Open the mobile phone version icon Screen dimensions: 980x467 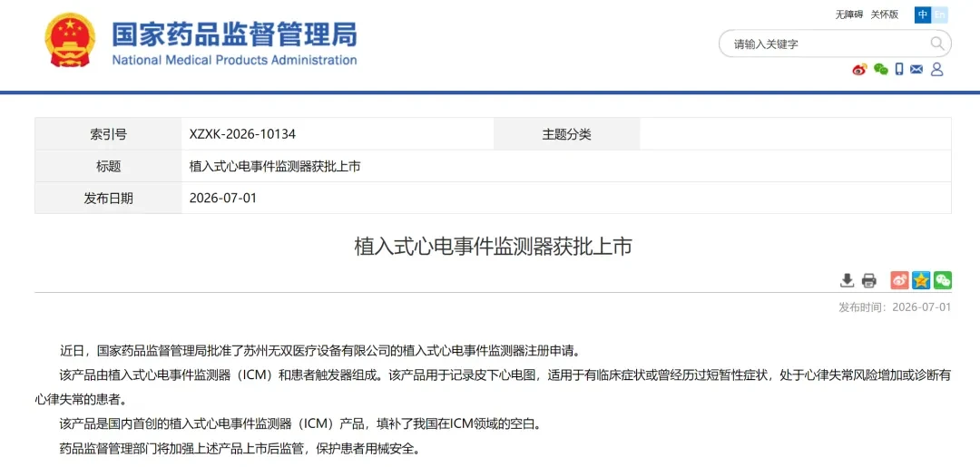point(898,69)
